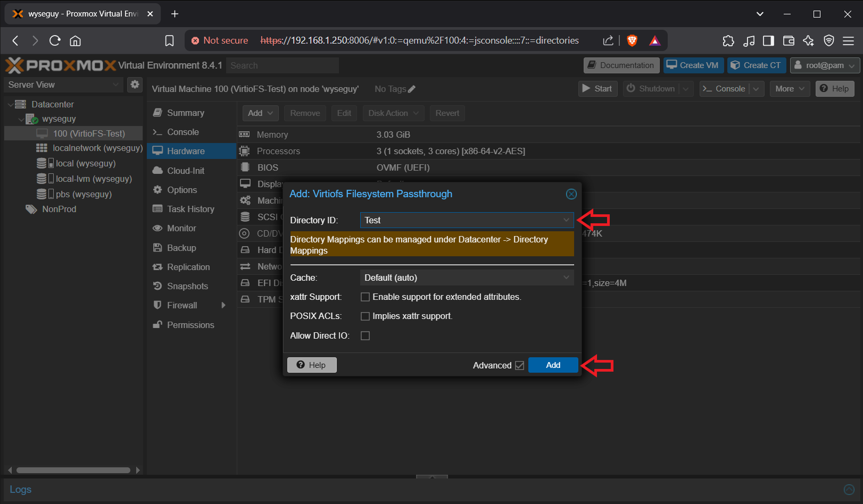Open the More dropdown menu
863x504 pixels.
point(790,89)
